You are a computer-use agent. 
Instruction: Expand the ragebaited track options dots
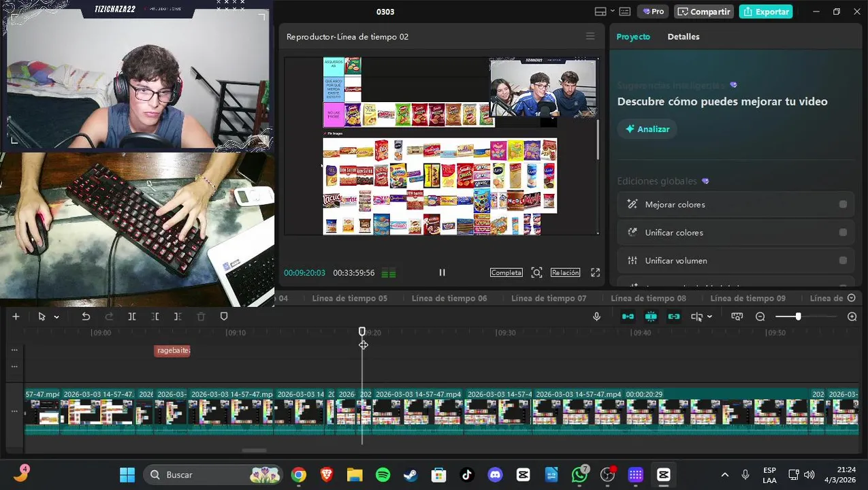point(14,350)
